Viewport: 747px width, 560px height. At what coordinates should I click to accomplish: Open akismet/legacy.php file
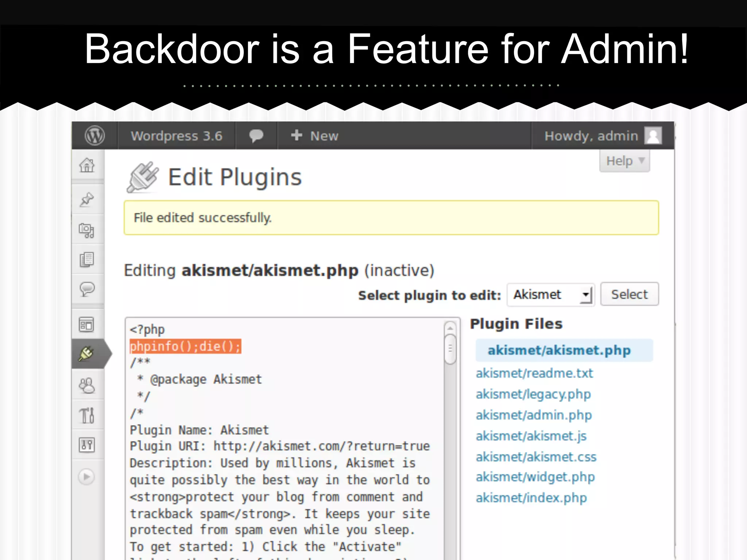point(533,394)
